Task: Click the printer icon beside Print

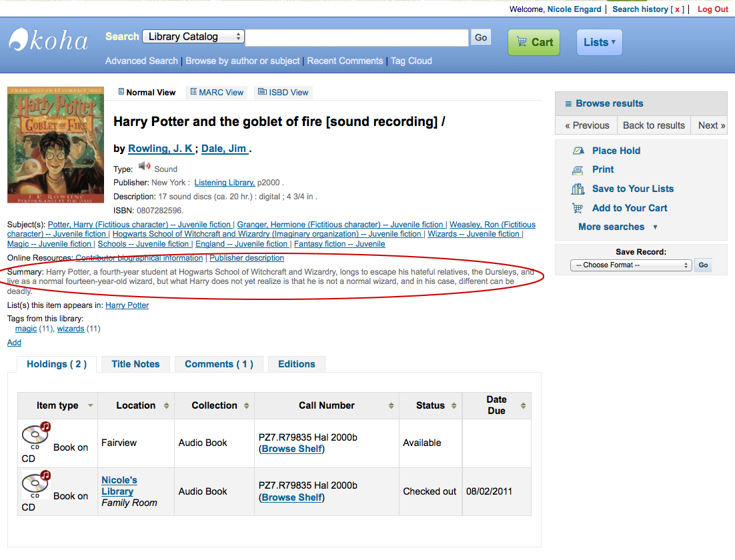Action: pos(578,170)
